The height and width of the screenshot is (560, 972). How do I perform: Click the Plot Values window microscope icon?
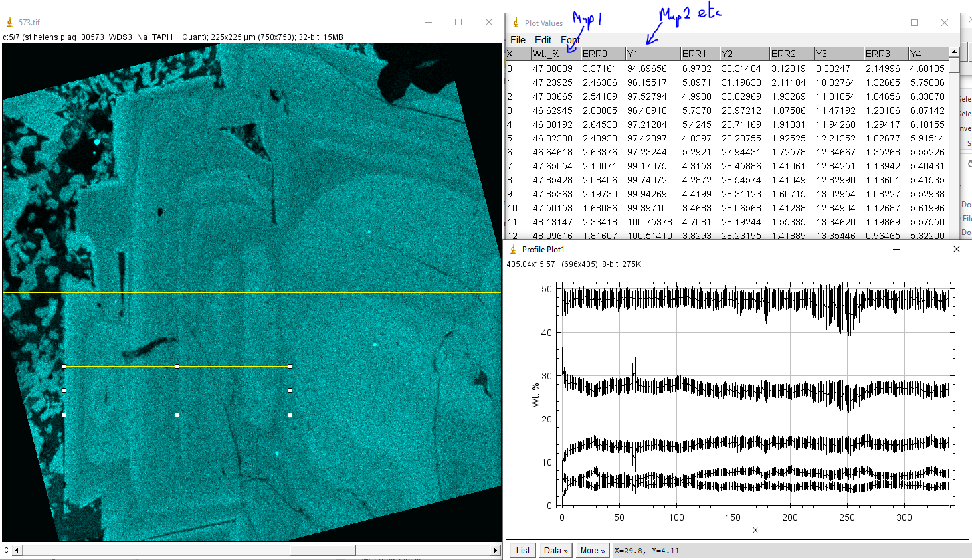point(516,23)
